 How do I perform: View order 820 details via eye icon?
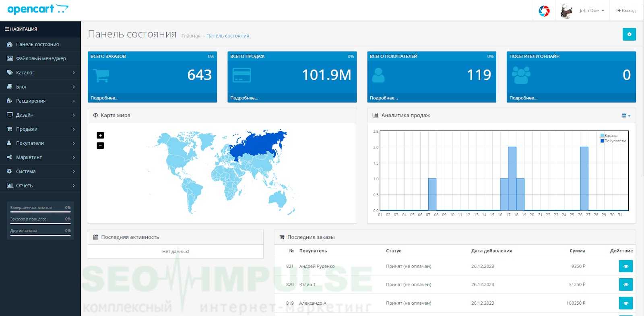pos(625,285)
